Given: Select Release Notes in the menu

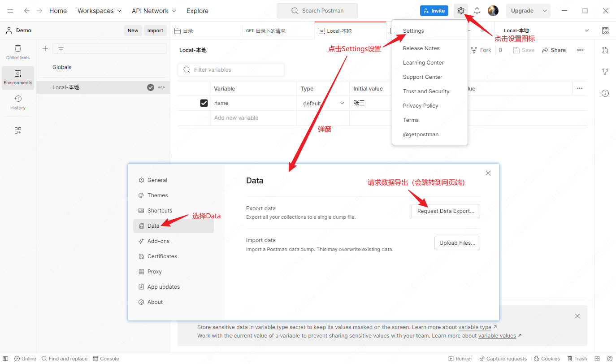Looking at the screenshot, I should 421,48.
